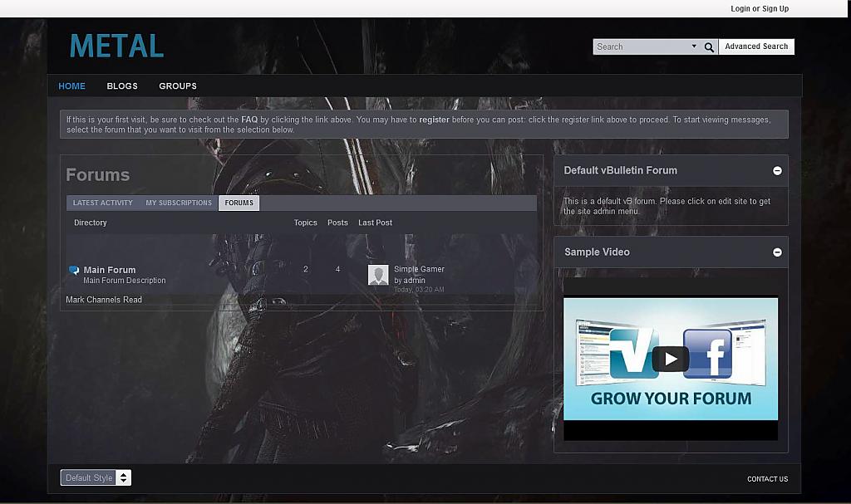This screenshot has width=851, height=504.
Task: Open the Simple Gamer last post
Action: click(x=419, y=269)
